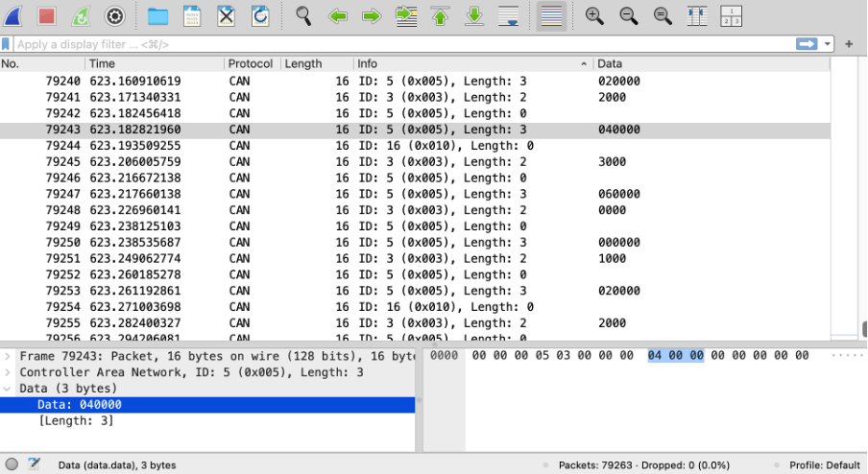This screenshot has height=474, width=868.
Task: Add a display filter button (plus)
Action: click(849, 44)
